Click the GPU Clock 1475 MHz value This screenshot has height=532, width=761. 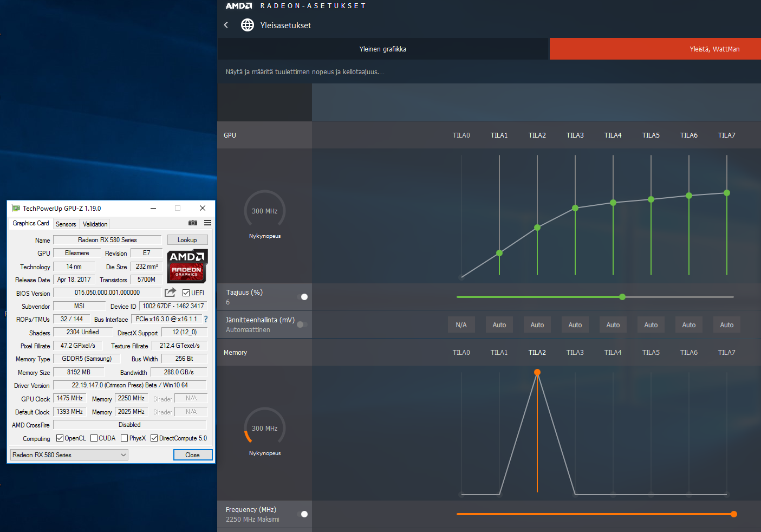(x=70, y=398)
